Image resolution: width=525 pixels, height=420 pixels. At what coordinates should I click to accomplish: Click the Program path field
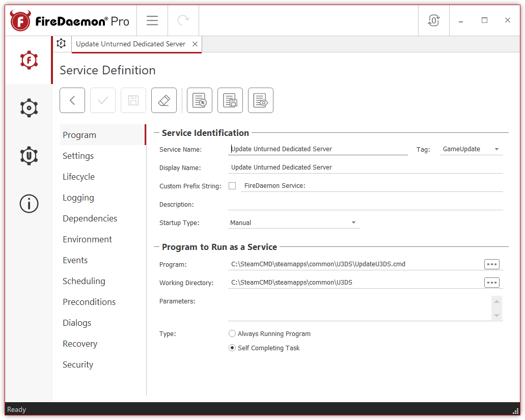[x=355, y=264]
